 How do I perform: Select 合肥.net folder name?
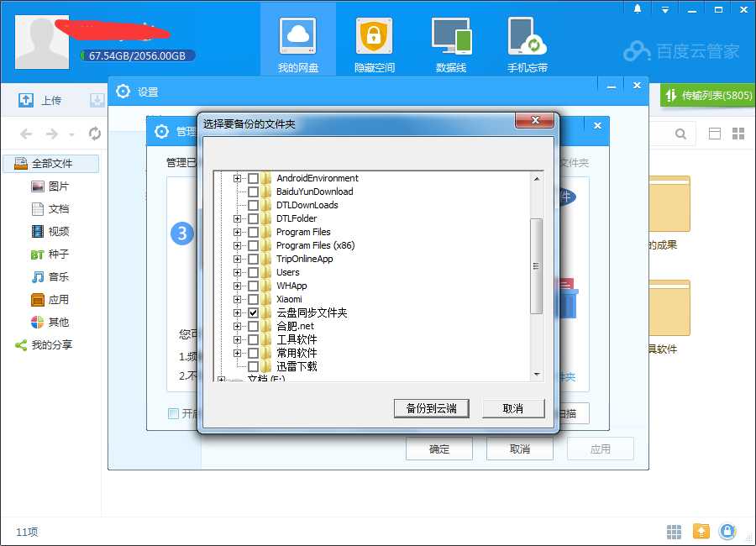coord(295,327)
